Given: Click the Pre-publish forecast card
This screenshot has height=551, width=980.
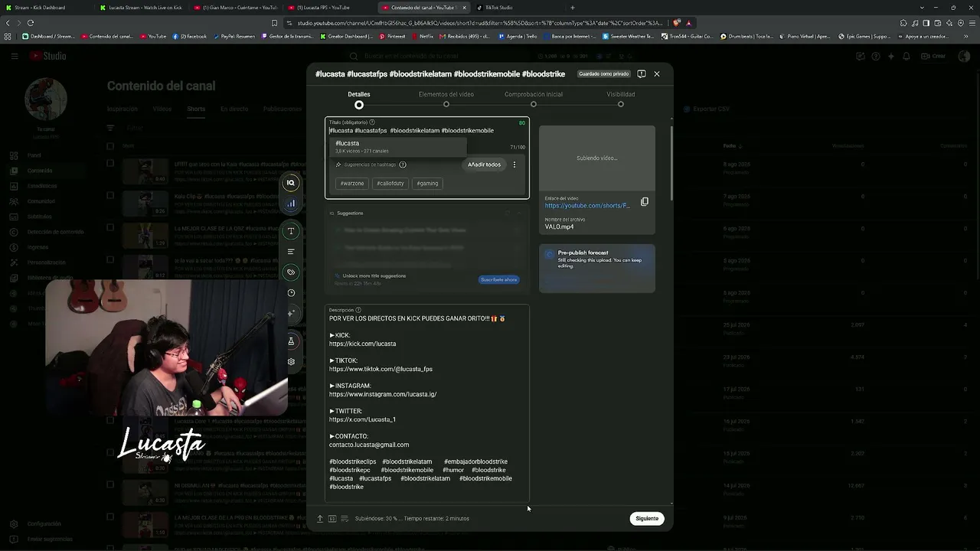Looking at the screenshot, I should 597,269.
